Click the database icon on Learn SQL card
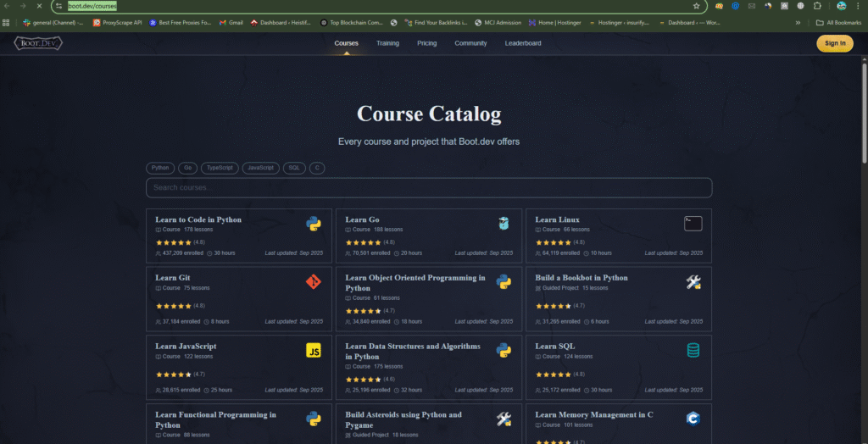This screenshot has width=868, height=444. pos(693,350)
